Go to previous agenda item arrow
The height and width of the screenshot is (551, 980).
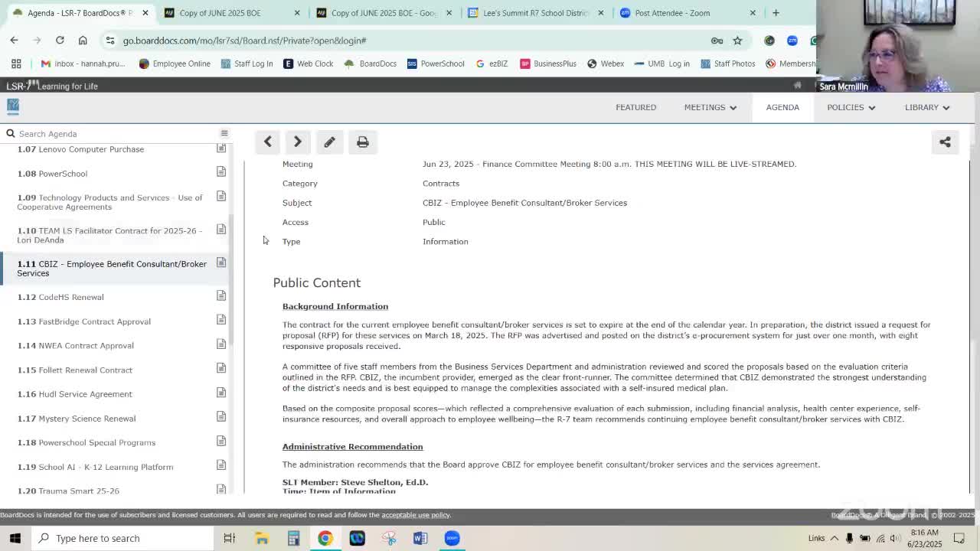(x=267, y=142)
